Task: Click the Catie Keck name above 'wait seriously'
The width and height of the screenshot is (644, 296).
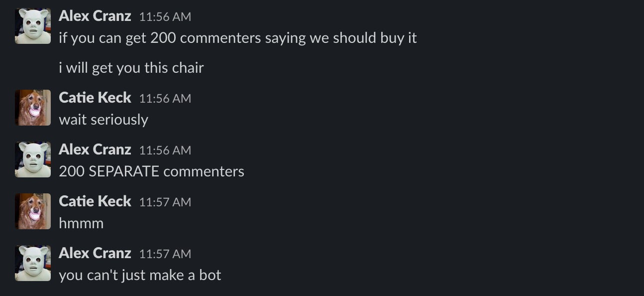Action: click(x=95, y=98)
